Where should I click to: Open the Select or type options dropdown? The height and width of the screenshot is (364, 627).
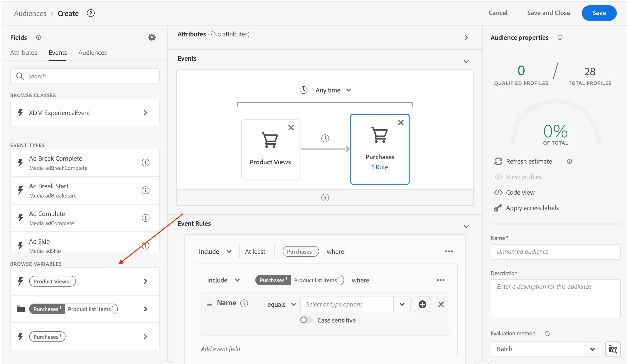pyautogui.click(x=402, y=304)
